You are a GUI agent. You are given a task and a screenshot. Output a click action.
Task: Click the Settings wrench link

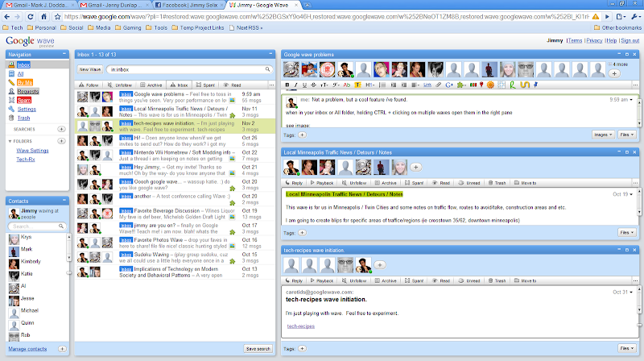click(x=27, y=109)
